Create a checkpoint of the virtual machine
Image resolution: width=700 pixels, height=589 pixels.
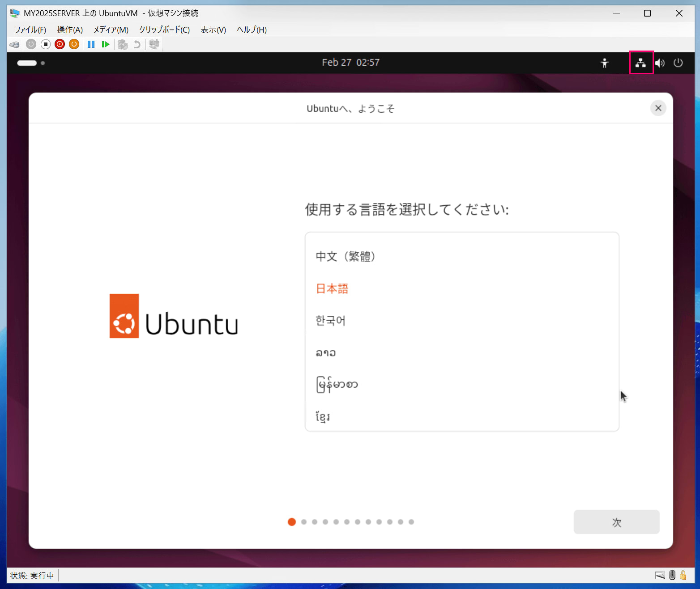(x=123, y=44)
